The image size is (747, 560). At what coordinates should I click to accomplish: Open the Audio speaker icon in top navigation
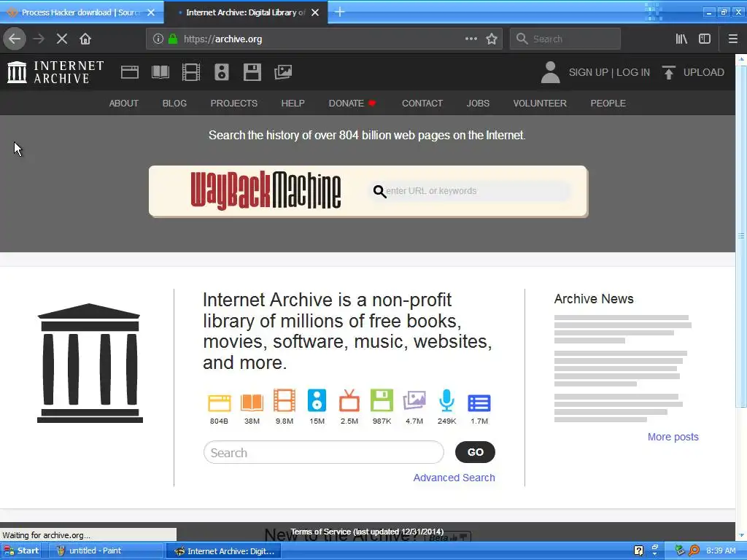point(222,72)
